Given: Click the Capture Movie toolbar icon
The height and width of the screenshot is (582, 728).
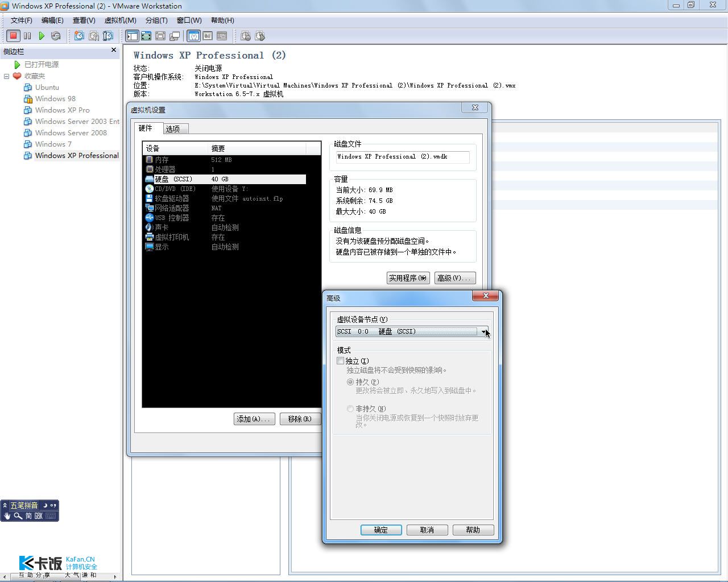Looking at the screenshot, I should [246, 36].
